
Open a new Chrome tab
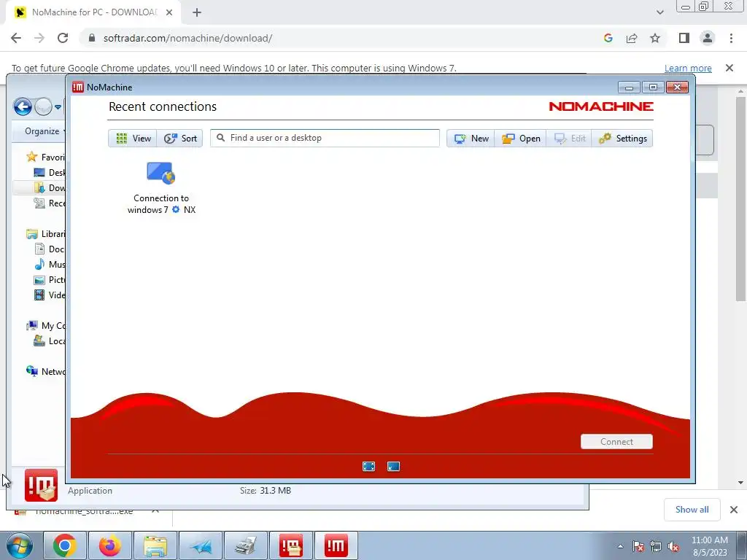pyautogui.click(x=197, y=13)
